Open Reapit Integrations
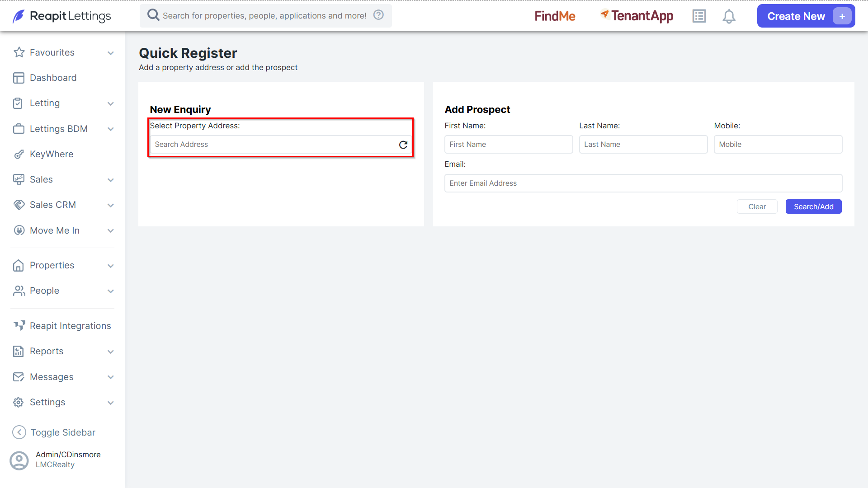This screenshot has width=868, height=488. point(62,326)
